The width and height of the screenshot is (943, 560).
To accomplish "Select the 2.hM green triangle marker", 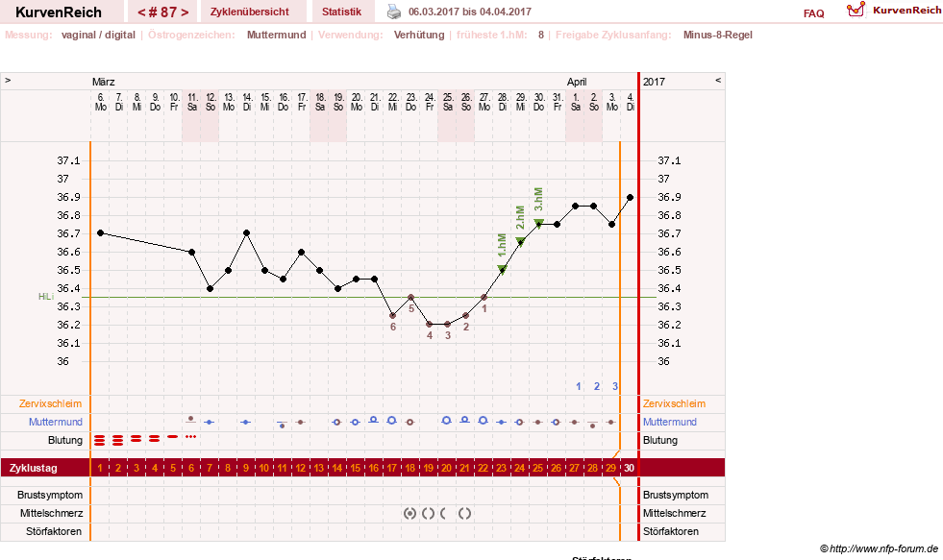I will click(520, 241).
